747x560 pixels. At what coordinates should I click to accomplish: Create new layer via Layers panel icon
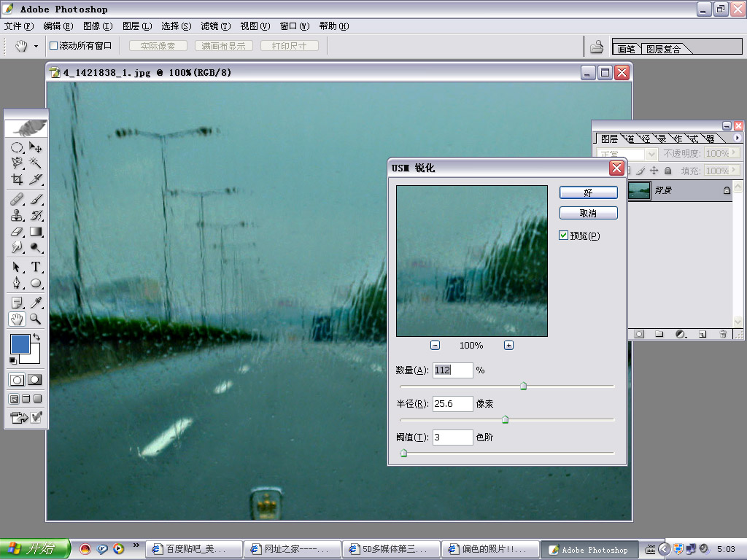pos(703,334)
